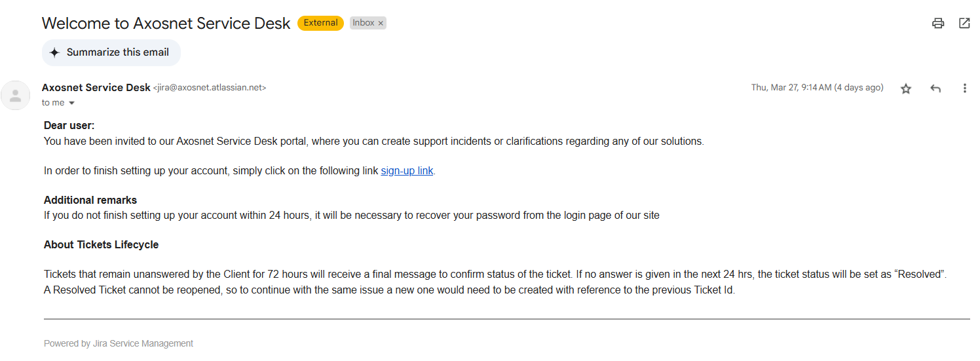The image size is (980, 361).
Task: Click the "Additional remarks" heading
Action: click(x=90, y=200)
